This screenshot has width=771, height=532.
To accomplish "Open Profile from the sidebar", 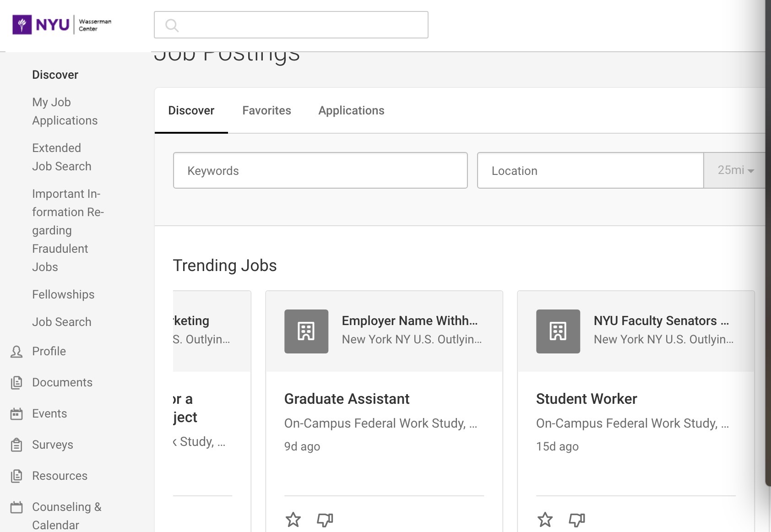I will click(x=49, y=351).
